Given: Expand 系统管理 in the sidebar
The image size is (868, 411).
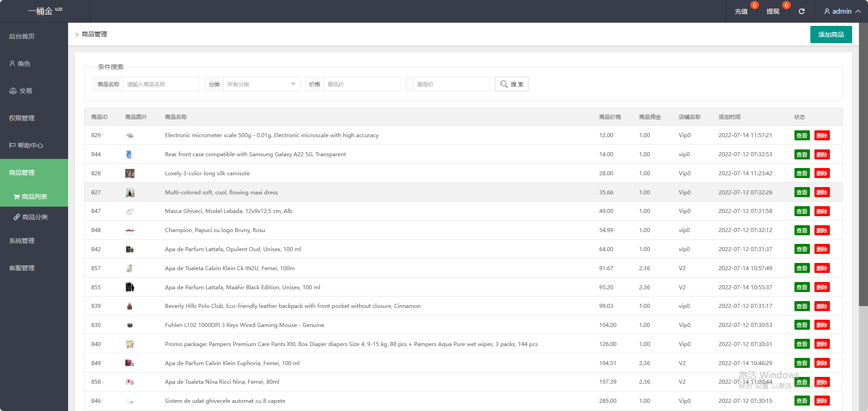Looking at the screenshot, I should (x=22, y=241).
